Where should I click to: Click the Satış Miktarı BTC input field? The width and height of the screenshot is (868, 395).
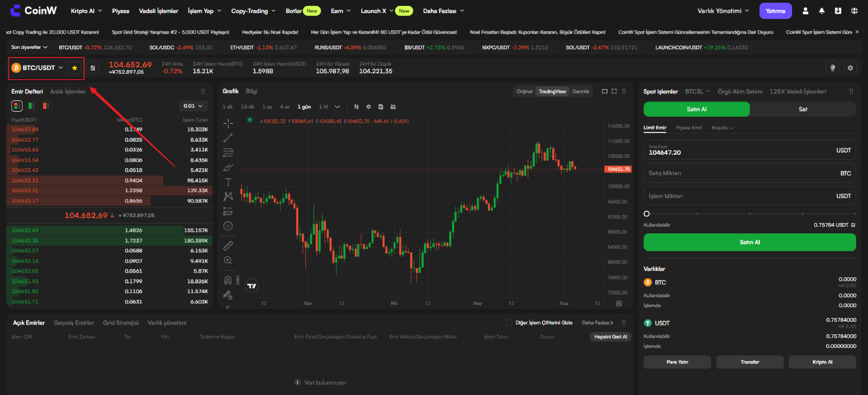coord(750,173)
